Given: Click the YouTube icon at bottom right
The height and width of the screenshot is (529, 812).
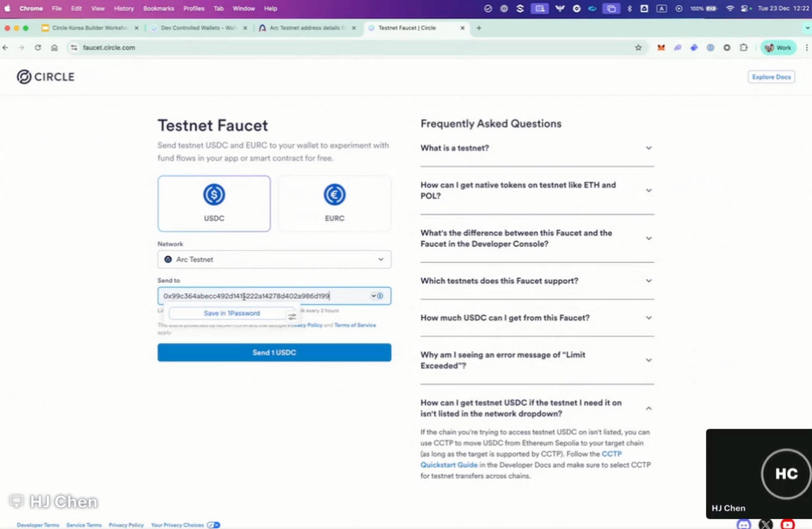Looking at the screenshot, I should [787, 525].
